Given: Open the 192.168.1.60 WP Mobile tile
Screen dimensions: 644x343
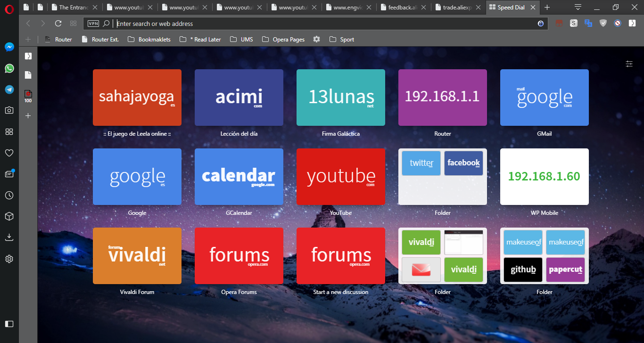Looking at the screenshot, I should click(x=545, y=177).
